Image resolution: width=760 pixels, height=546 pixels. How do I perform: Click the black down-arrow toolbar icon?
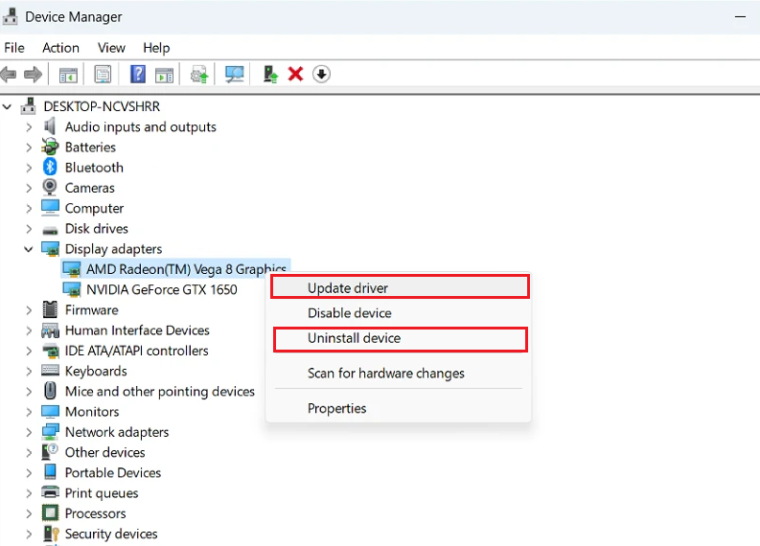coord(321,74)
